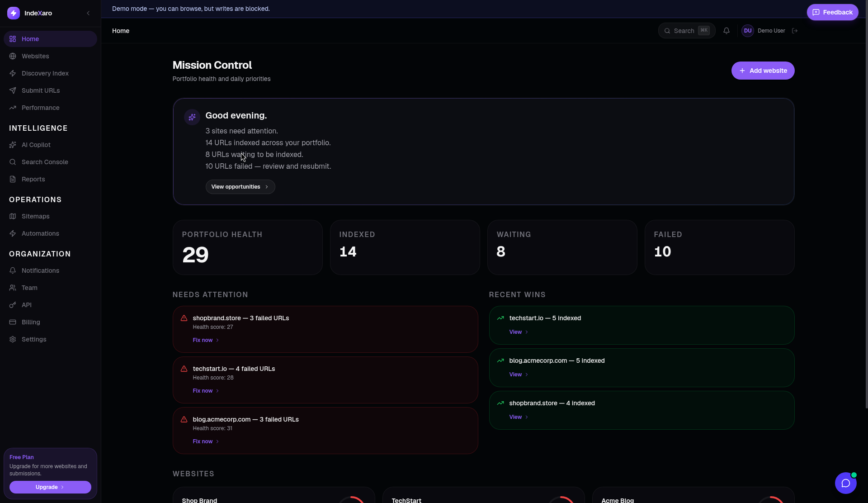
Task: Click the warning icon on techstart.io alert
Action: click(184, 369)
